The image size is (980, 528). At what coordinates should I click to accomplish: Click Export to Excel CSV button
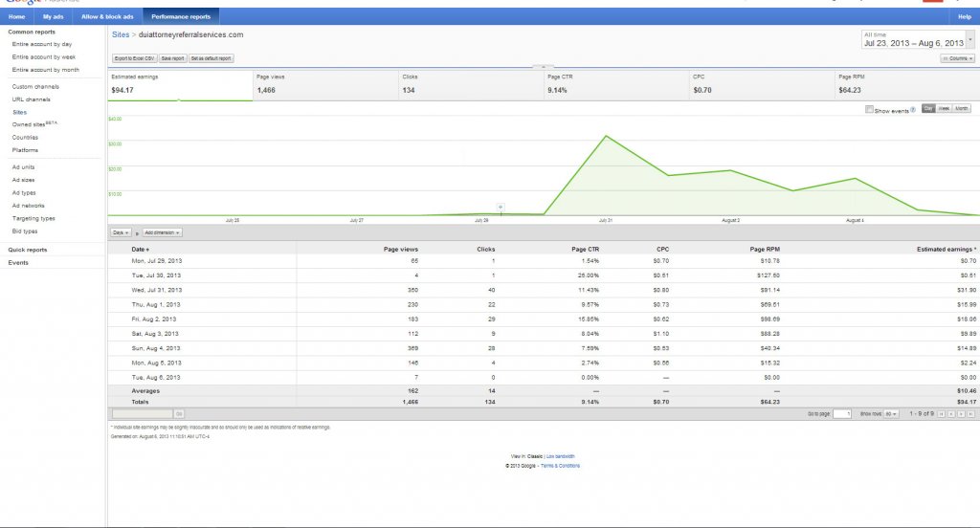[134, 58]
